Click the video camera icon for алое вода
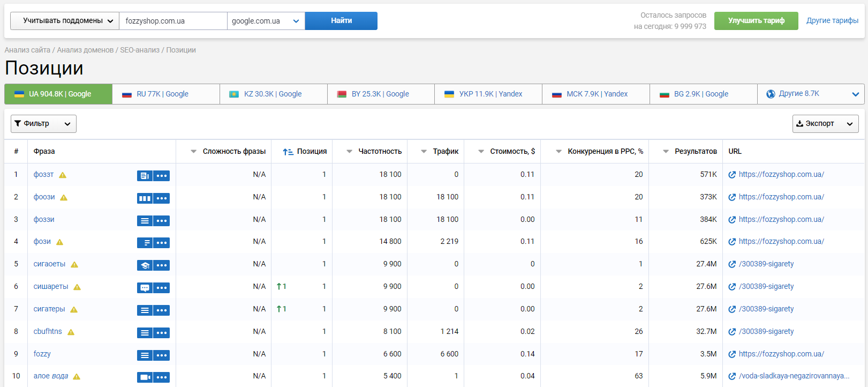This screenshot has width=868, height=387. click(x=145, y=377)
